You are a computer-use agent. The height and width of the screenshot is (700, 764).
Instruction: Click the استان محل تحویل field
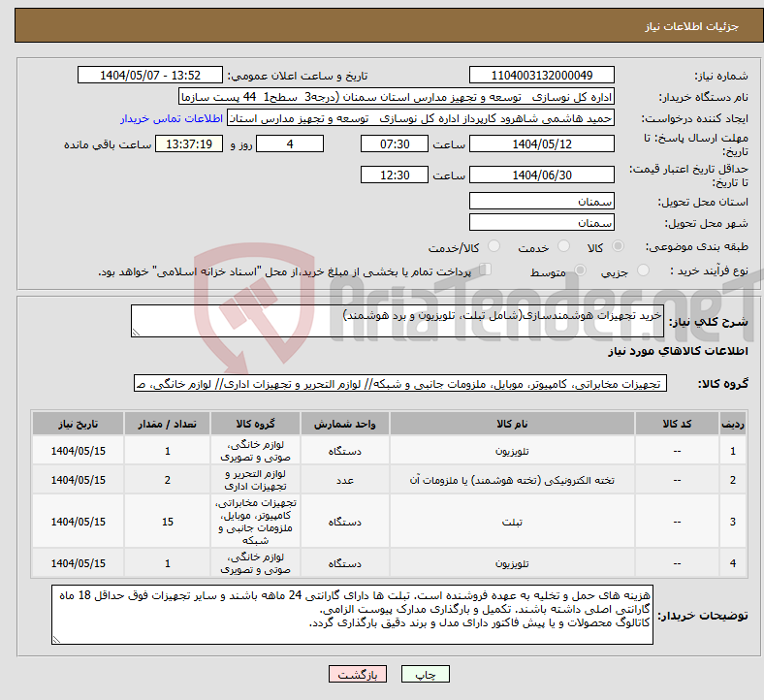[x=541, y=202]
